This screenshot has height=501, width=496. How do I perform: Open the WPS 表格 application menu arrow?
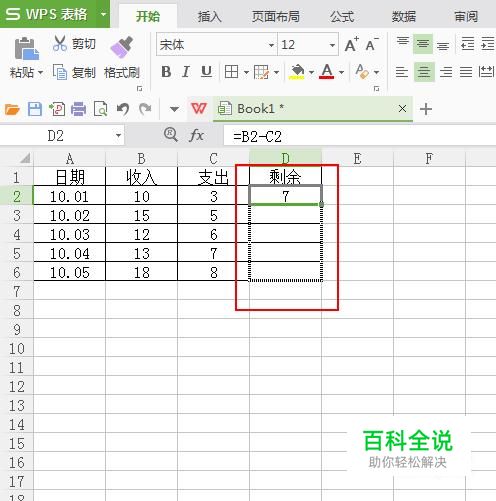pyautogui.click(x=104, y=14)
